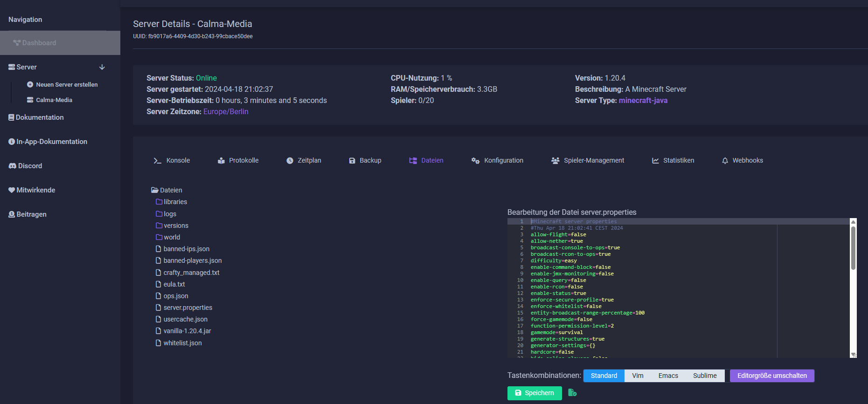Click the In-App-Dokumentation info icon
Screen dimensions: 868x404
(x=12, y=142)
